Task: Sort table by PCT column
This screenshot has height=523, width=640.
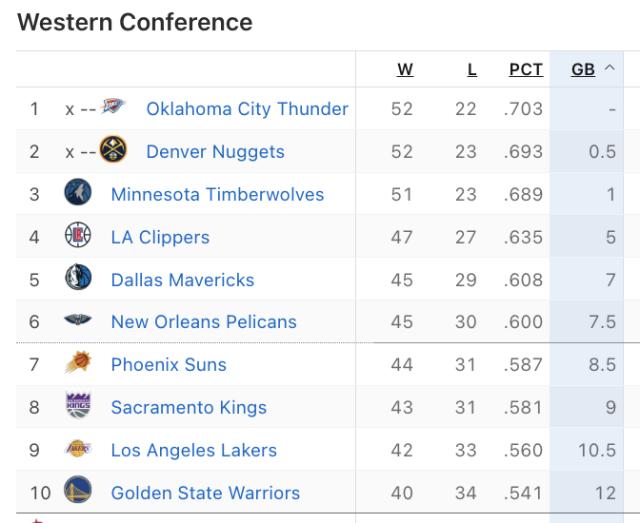Action: click(x=525, y=69)
